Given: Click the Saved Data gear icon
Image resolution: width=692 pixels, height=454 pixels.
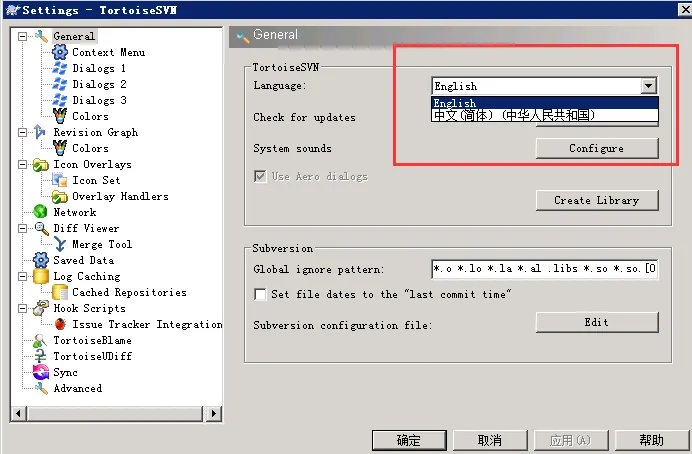Looking at the screenshot, I should coord(41,260).
